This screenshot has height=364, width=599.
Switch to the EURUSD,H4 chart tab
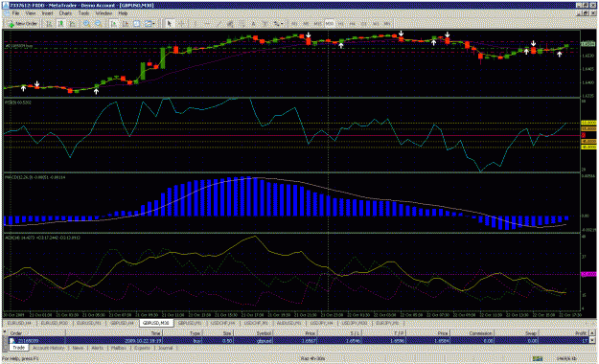tap(19, 323)
